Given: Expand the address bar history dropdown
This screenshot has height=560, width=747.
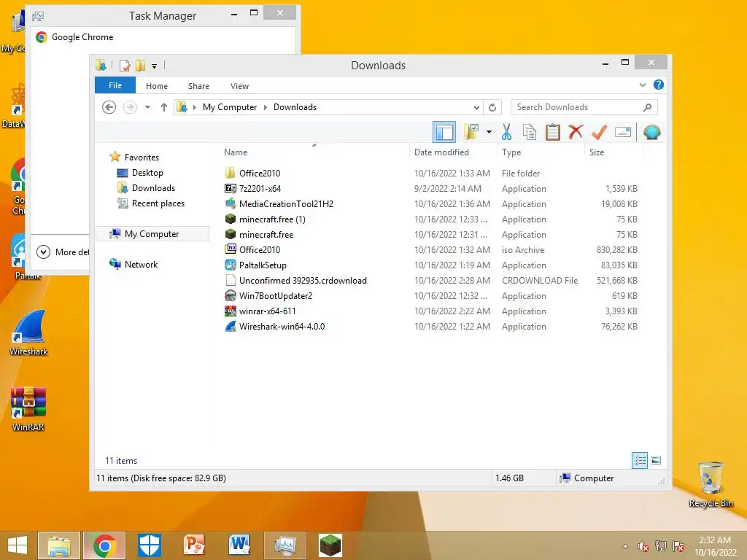Looking at the screenshot, I should [x=476, y=107].
